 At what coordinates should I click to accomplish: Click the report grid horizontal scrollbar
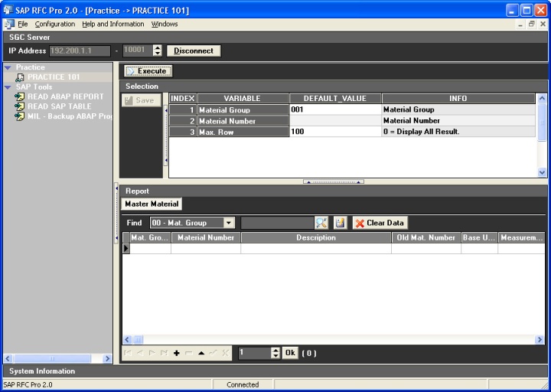tap(333, 339)
